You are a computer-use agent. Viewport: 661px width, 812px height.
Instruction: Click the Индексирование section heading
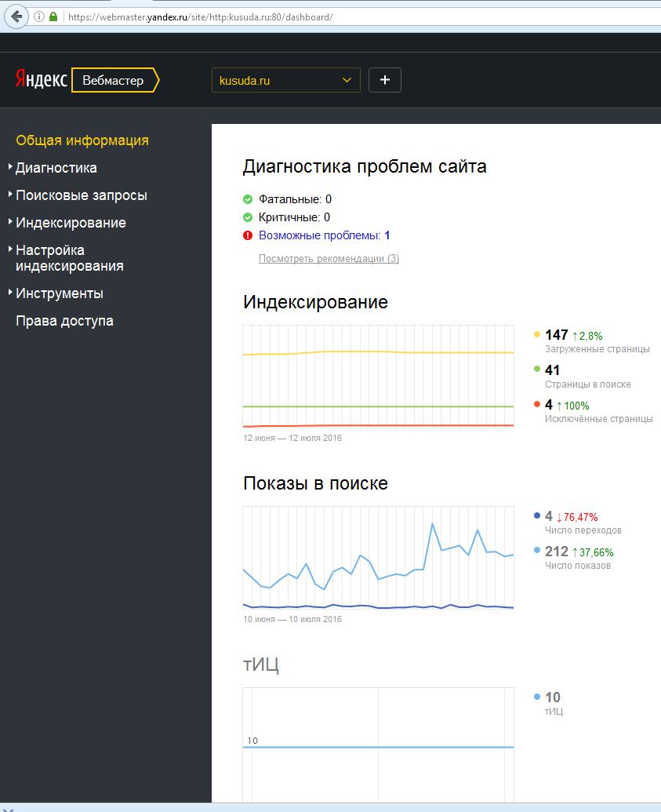(316, 302)
